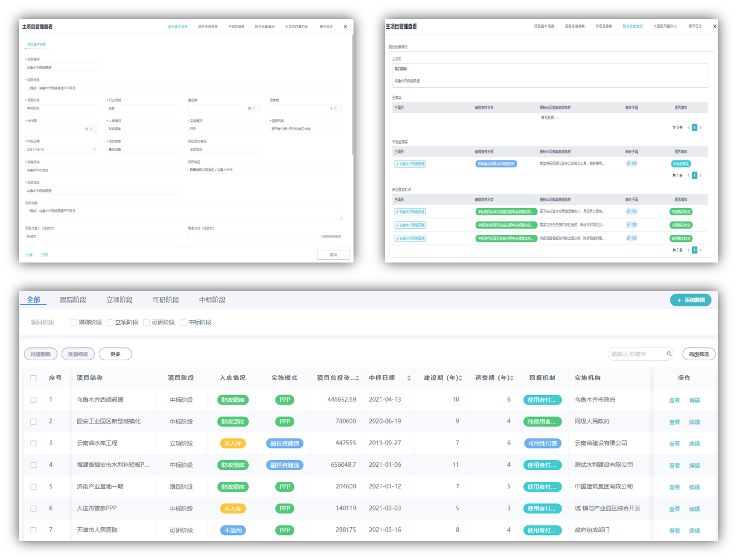Click the 未完全落实 status badge

click(x=681, y=164)
